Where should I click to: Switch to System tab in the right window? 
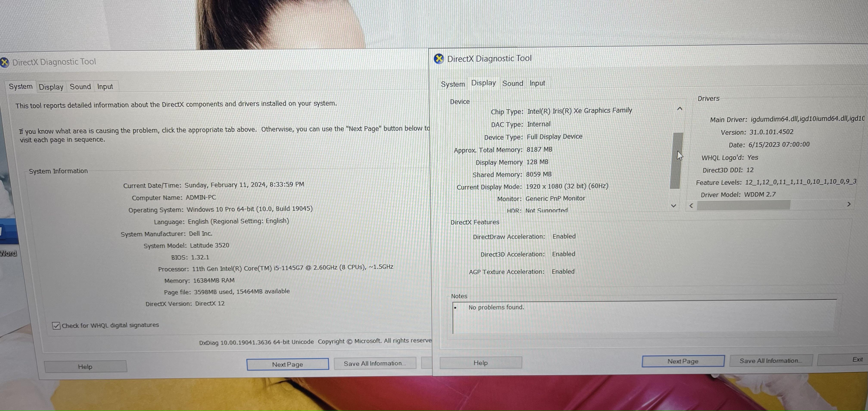(453, 84)
